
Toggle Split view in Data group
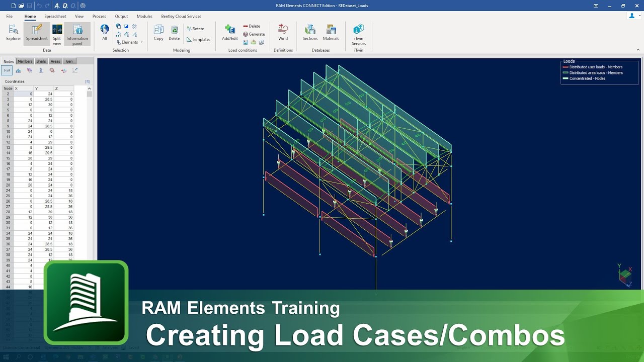pyautogui.click(x=57, y=35)
